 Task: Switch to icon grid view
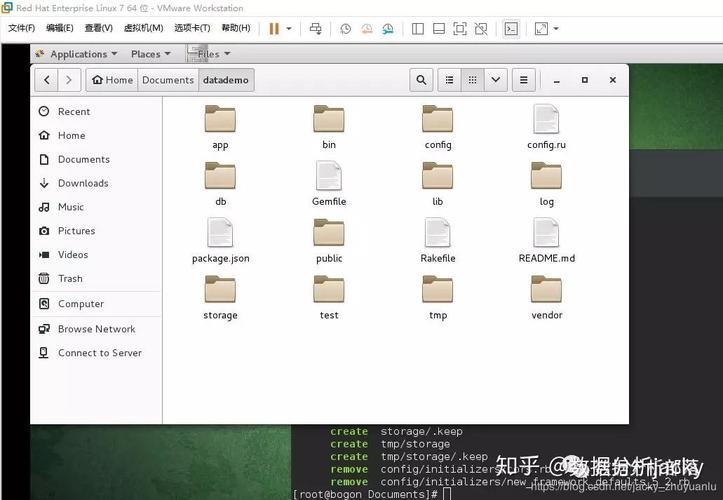[472, 80]
